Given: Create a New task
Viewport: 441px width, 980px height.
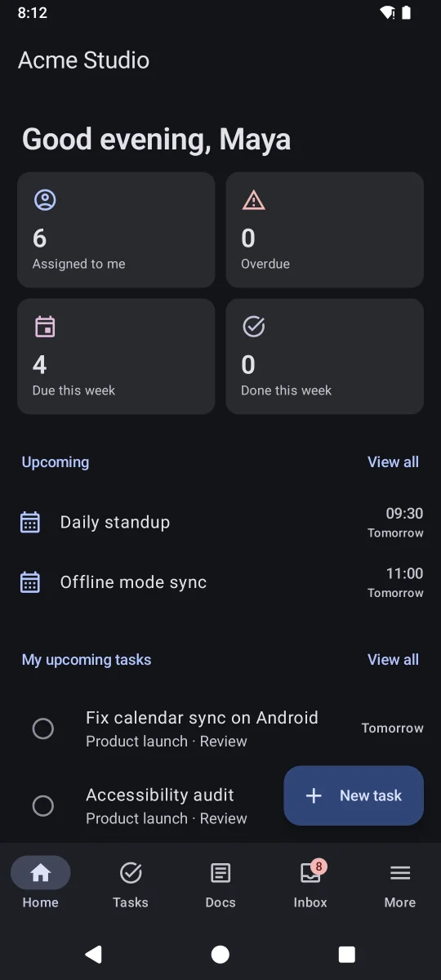Looking at the screenshot, I should [x=354, y=795].
